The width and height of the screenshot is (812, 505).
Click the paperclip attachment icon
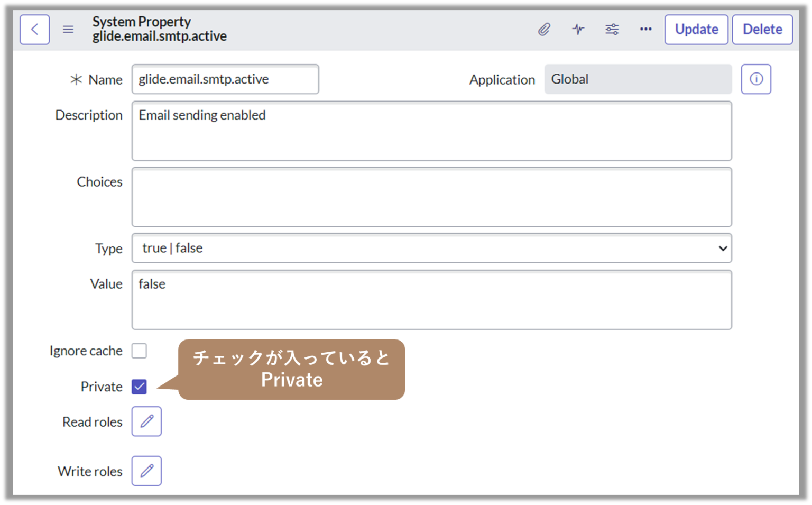click(x=545, y=30)
